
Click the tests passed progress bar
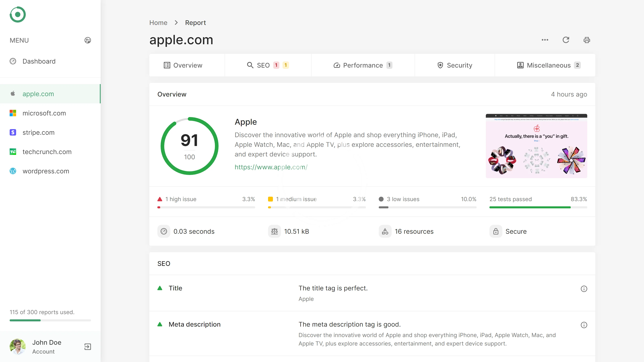[x=538, y=207]
